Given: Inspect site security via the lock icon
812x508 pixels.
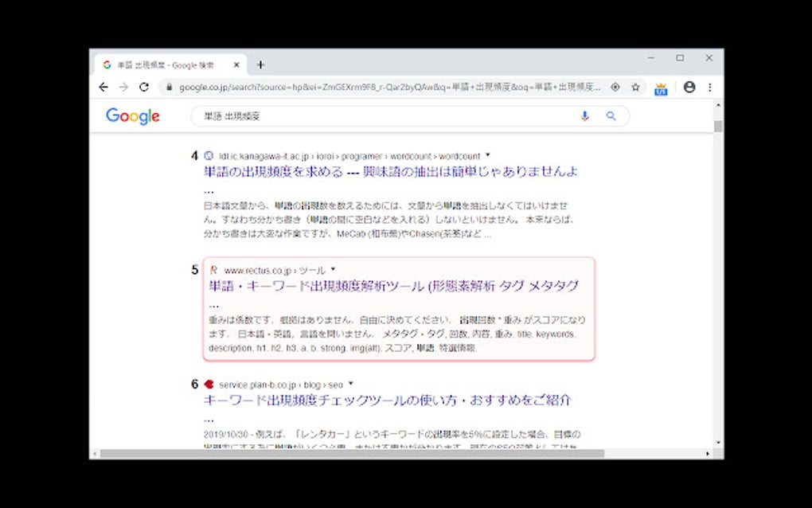Looking at the screenshot, I should [171, 87].
